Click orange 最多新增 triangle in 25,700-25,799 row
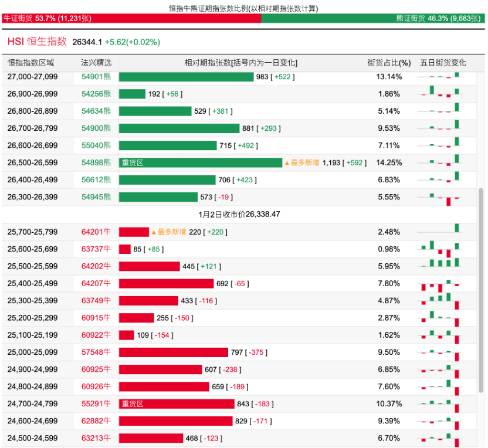 coord(154,232)
